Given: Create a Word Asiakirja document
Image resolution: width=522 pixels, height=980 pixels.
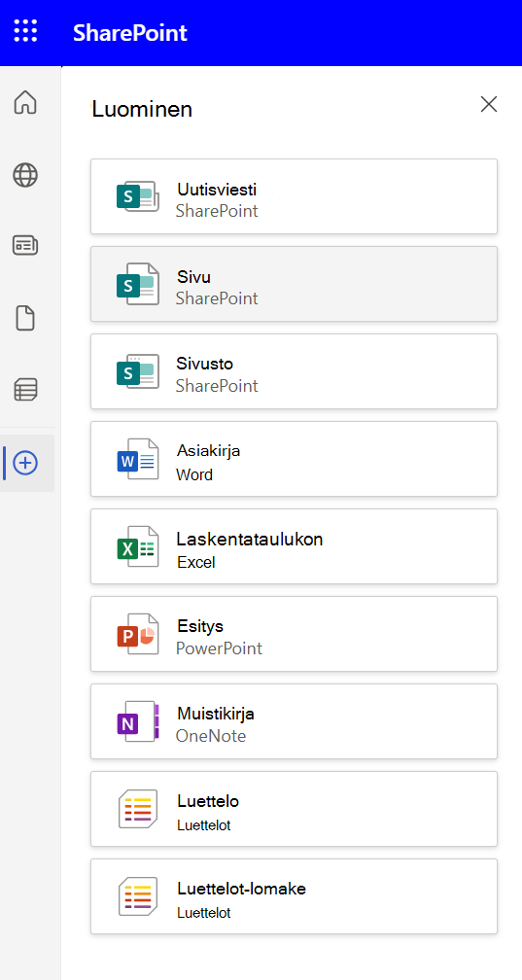Looking at the screenshot, I should point(294,459).
